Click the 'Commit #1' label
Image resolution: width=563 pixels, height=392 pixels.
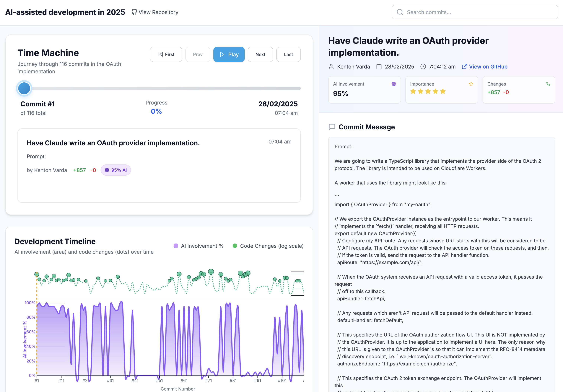coord(38,104)
